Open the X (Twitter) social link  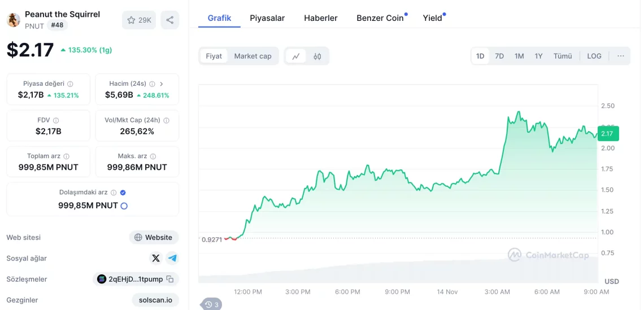click(156, 258)
